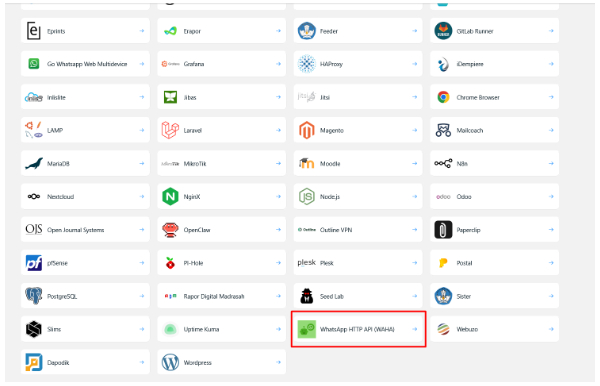Viewport: 600px width, 386px height.
Task: Click the LAMP stack icon
Action: [34, 130]
